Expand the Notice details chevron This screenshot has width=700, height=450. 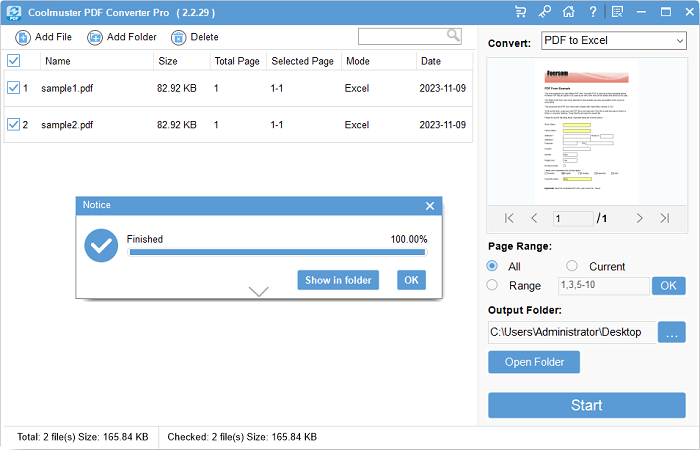coord(258,292)
